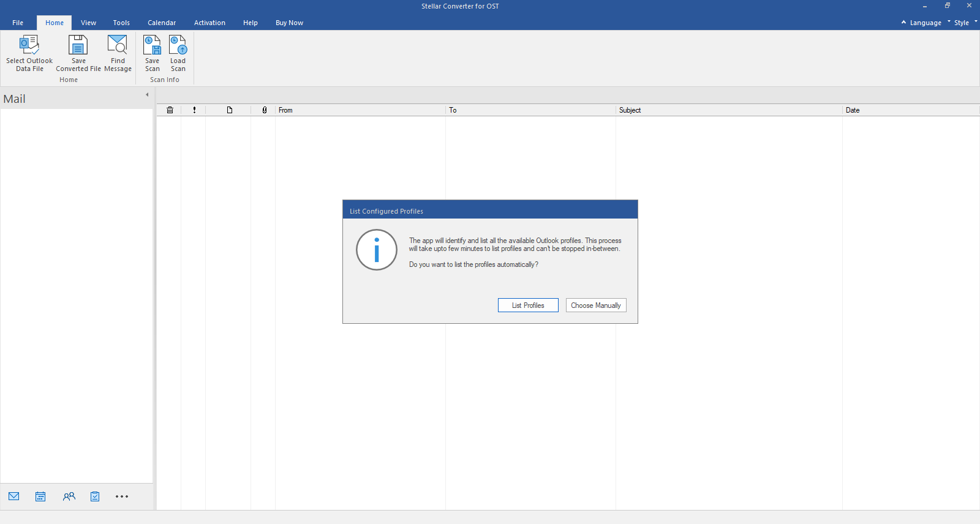
Task: Click the Load Scan icon
Action: [178, 46]
